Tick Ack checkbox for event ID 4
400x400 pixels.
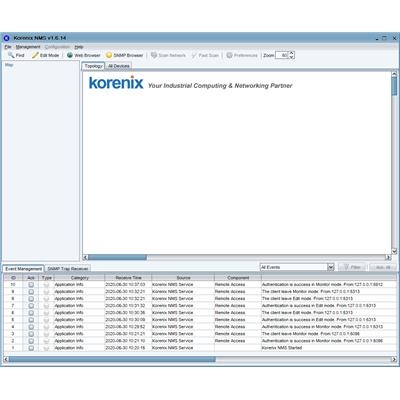31,327
